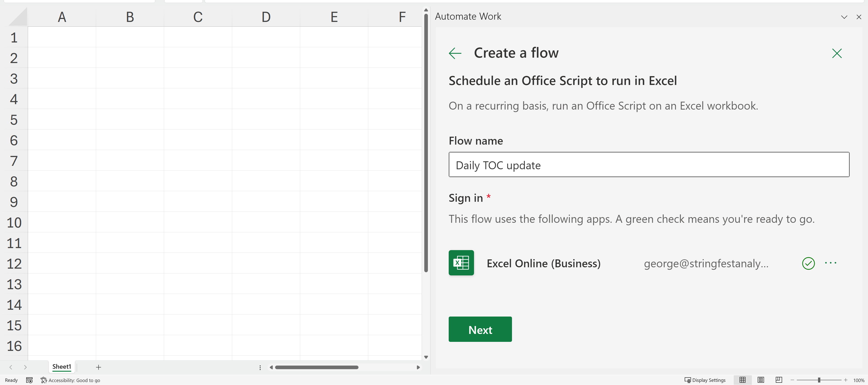Screen dimensions: 868x385
Task: Click the Flow name text field
Action: pos(649,165)
